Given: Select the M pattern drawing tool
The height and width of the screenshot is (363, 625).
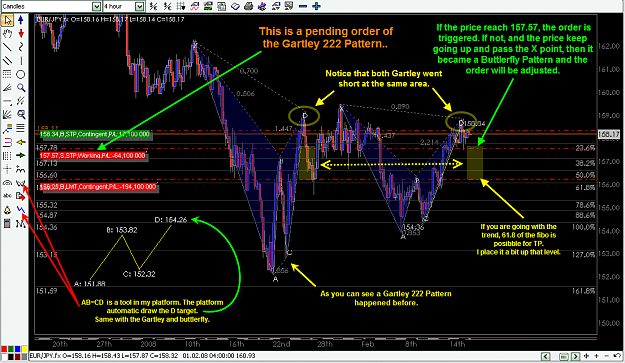Looking at the screenshot, I should tap(21, 223).
